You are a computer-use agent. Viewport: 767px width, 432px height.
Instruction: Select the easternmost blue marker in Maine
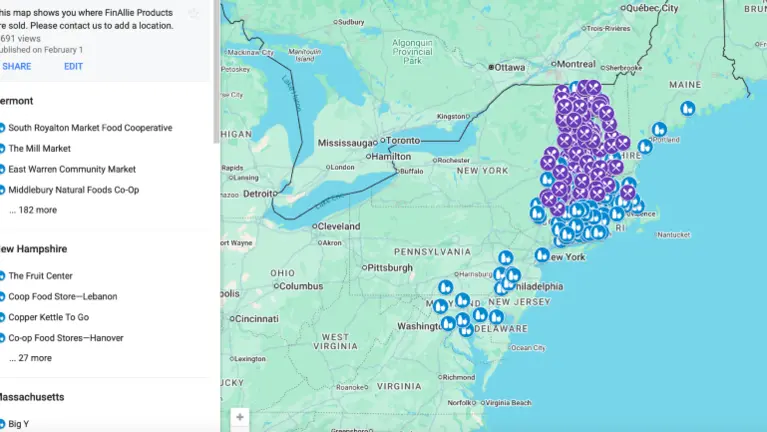coord(688,108)
